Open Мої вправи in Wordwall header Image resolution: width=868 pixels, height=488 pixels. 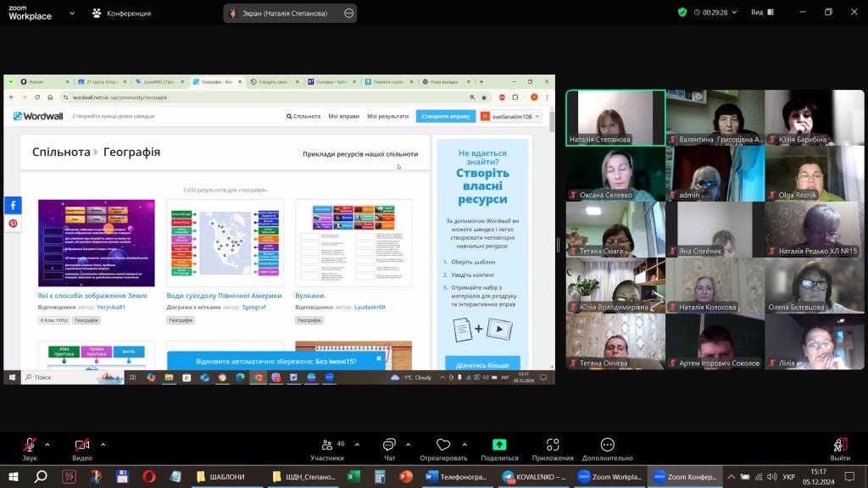click(x=344, y=116)
